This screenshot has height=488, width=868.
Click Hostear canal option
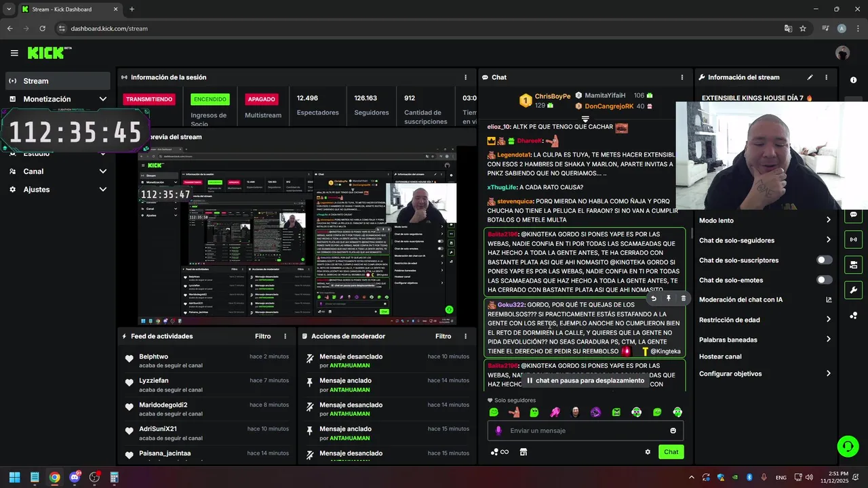[x=720, y=357]
